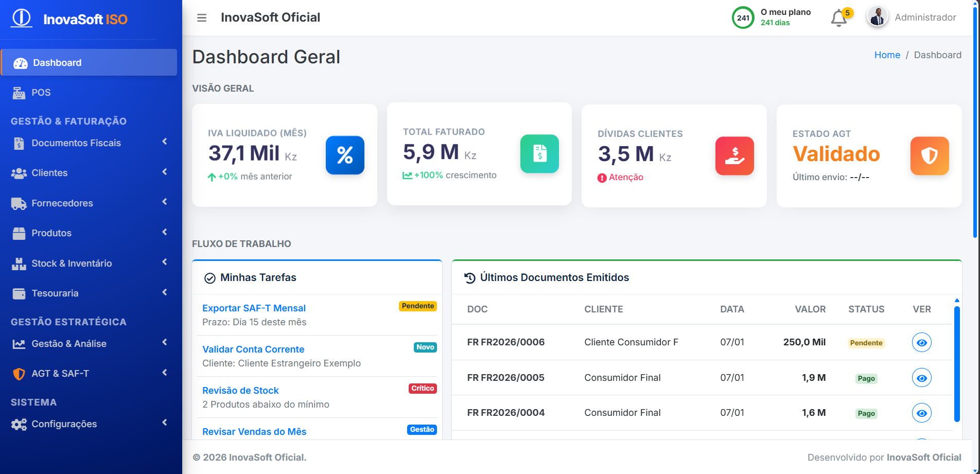Open the notifications bell icon

click(838, 19)
